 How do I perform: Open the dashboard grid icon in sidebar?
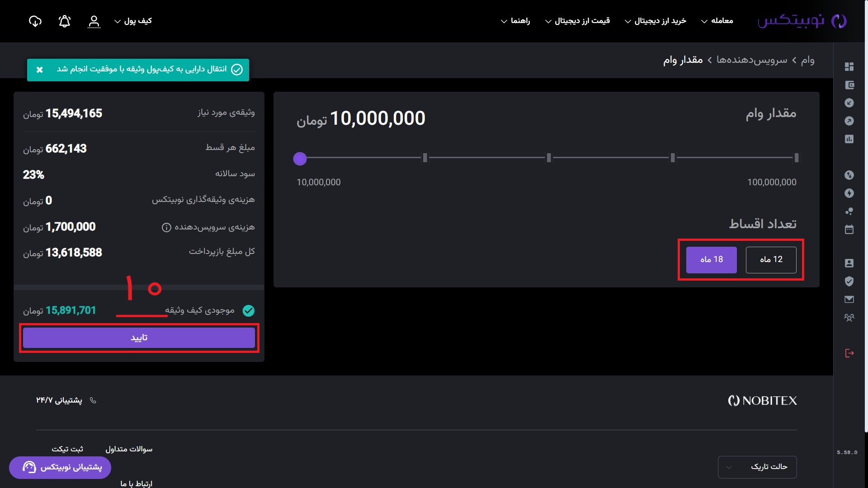(849, 66)
